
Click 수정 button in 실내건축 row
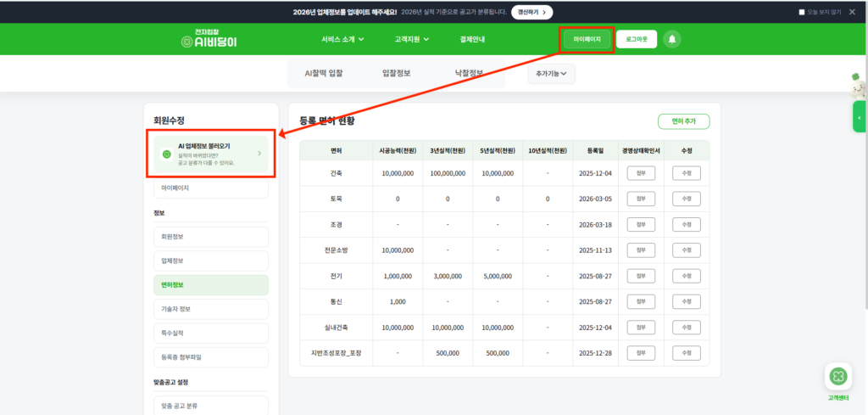[x=687, y=328]
